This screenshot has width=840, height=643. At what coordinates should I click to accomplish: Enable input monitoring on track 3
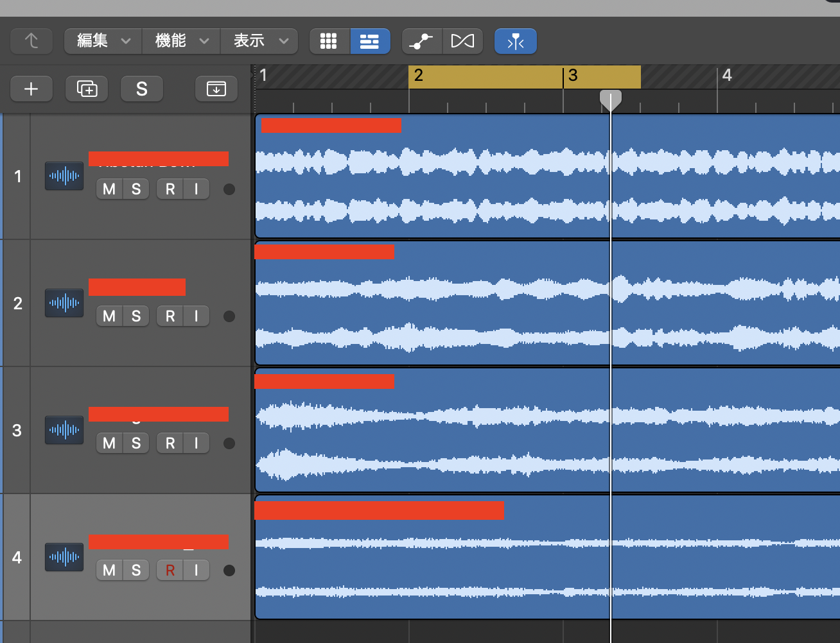(x=197, y=443)
